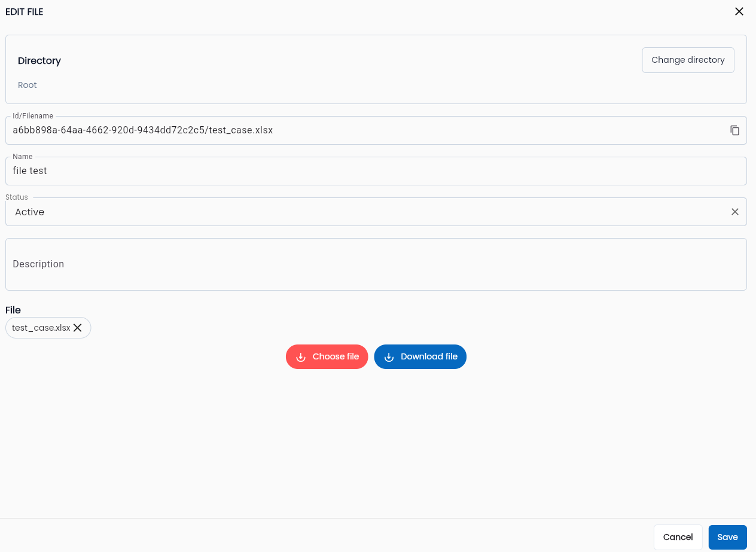Click the File section heading
Image resolution: width=756 pixels, height=552 pixels.
13,310
